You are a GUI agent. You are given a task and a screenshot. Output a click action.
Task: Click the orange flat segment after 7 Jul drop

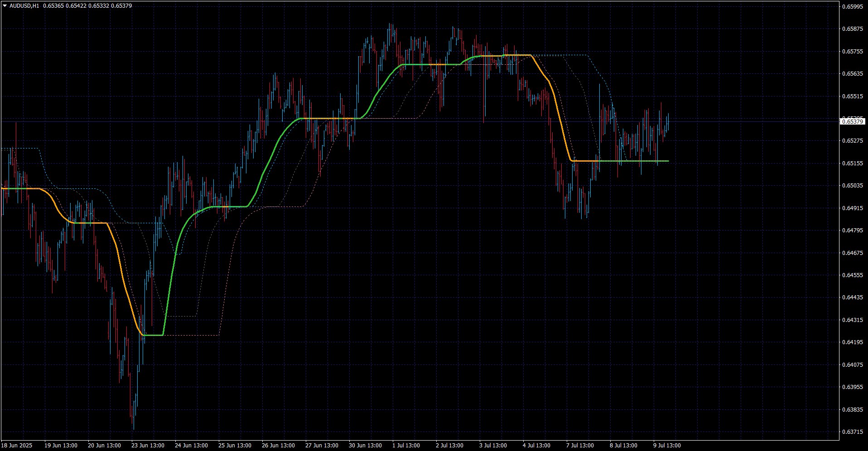click(585, 161)
